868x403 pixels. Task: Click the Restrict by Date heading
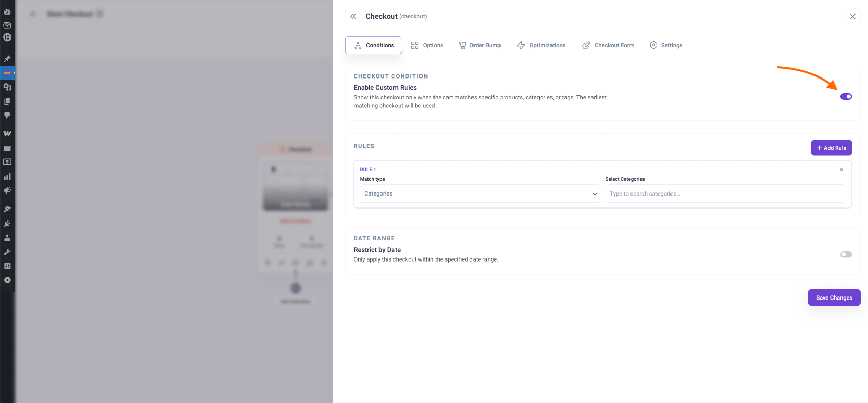click(377, 250)
